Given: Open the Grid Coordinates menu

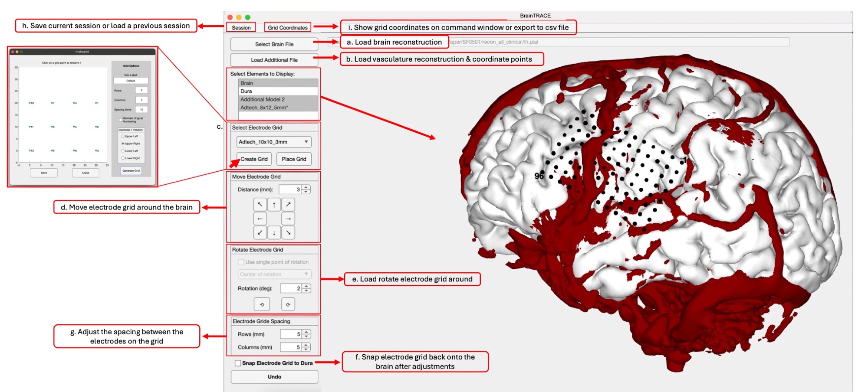Looking at the screenshot, I should pos(287,27).
